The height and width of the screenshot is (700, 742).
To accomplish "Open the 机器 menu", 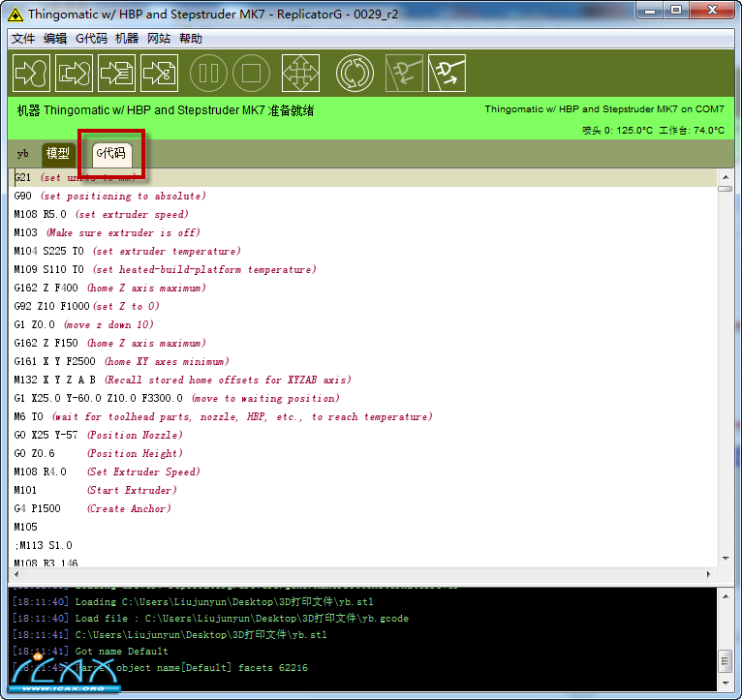I will [x=127, y=39].
